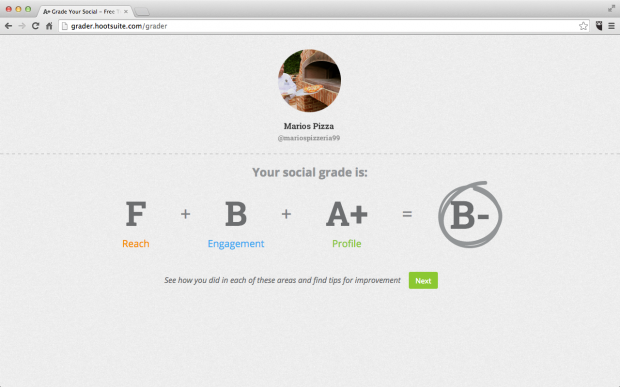Open a new tab button

tap(142, 12)
